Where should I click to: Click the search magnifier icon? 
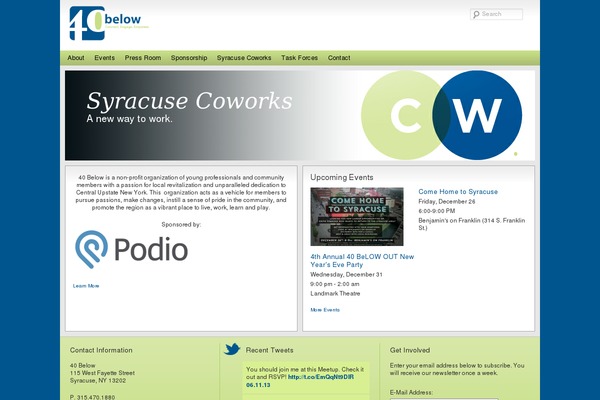click(x=476, y=15)
